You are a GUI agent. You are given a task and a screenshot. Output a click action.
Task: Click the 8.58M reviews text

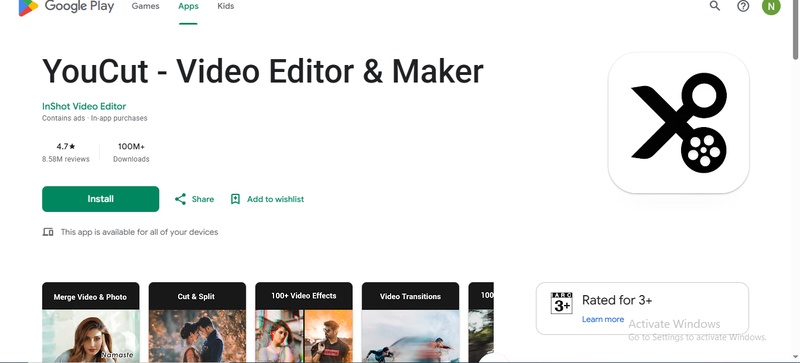tap(66, 159)
